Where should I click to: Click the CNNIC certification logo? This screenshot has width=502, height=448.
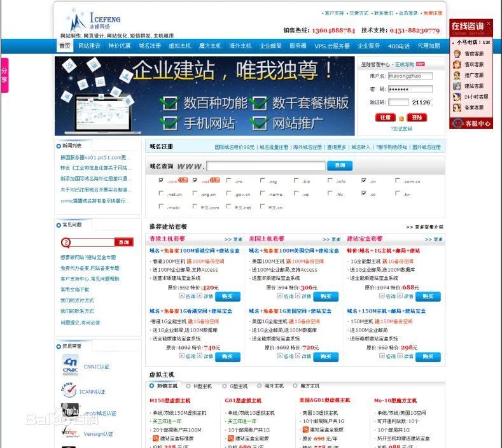[71, 365]
